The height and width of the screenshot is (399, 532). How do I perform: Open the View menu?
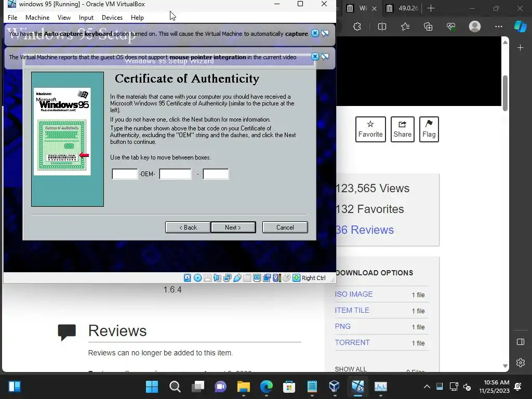click(x=64, y=18)
